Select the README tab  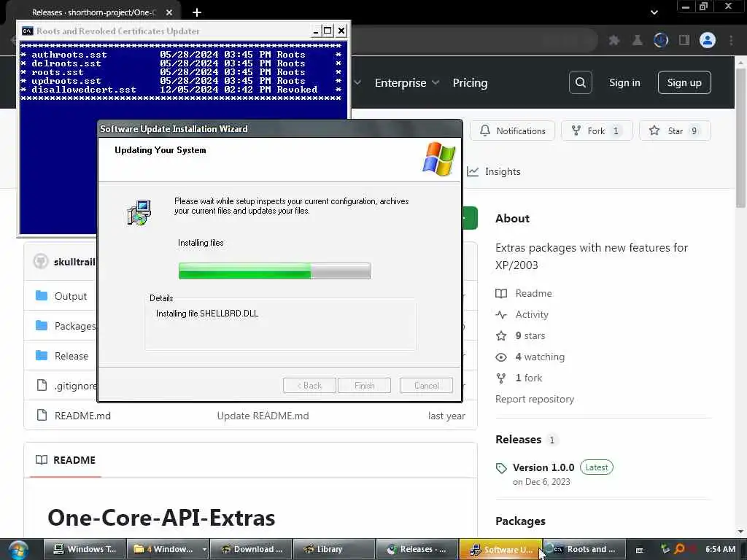pyautogui.click(x=66, y=460)
